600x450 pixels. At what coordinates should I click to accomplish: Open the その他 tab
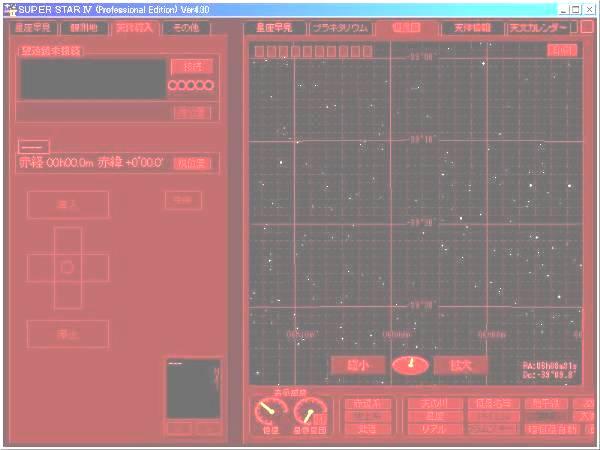(186, 28)
